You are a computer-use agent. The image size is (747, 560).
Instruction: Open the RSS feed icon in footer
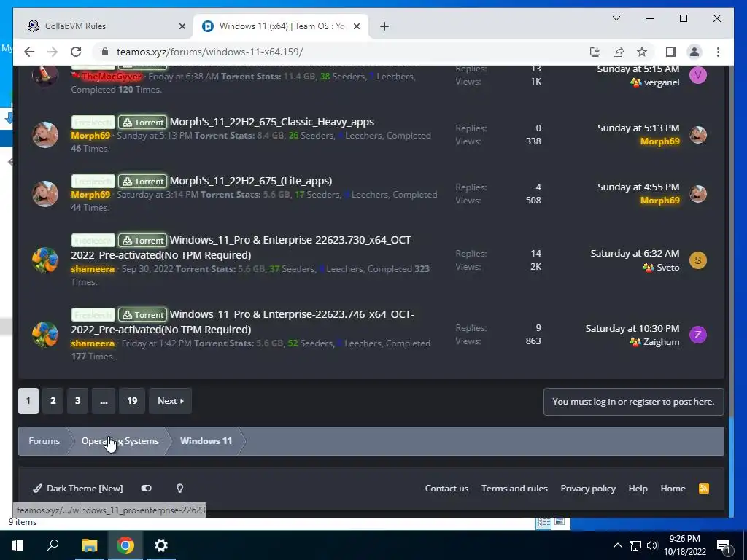(704, 489)
